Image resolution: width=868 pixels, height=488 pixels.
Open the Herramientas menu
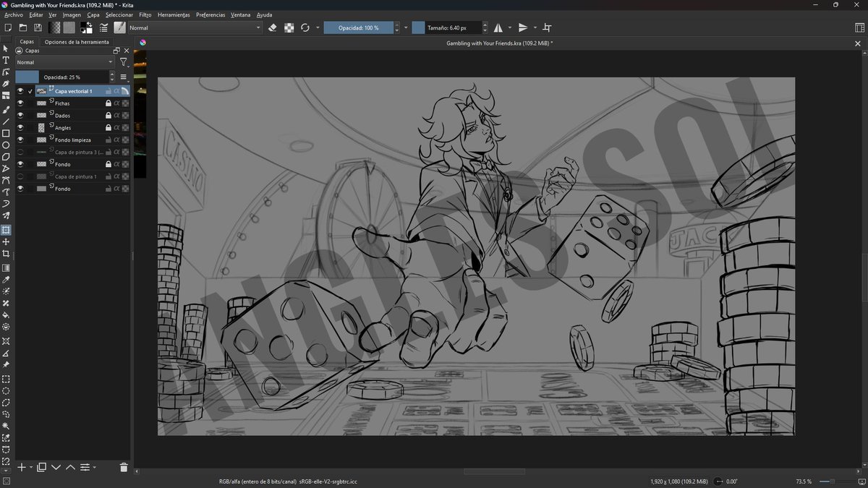(x=174, y=14)
